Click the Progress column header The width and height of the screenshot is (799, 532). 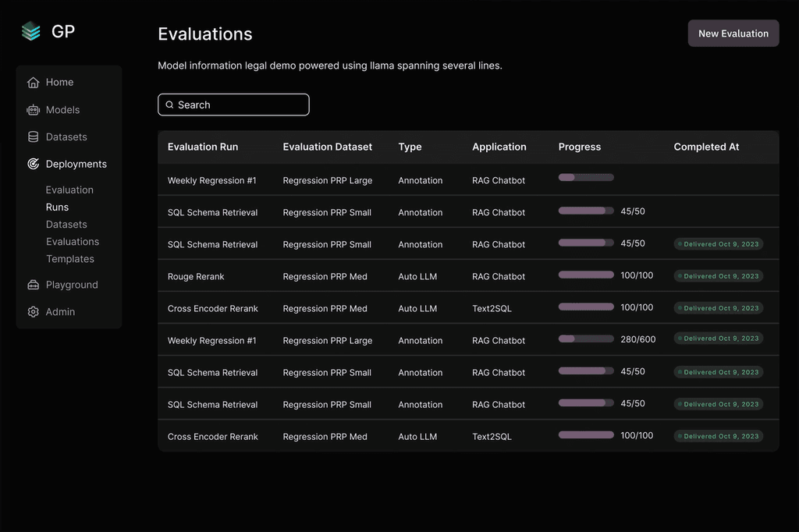[x=580, y=147]
